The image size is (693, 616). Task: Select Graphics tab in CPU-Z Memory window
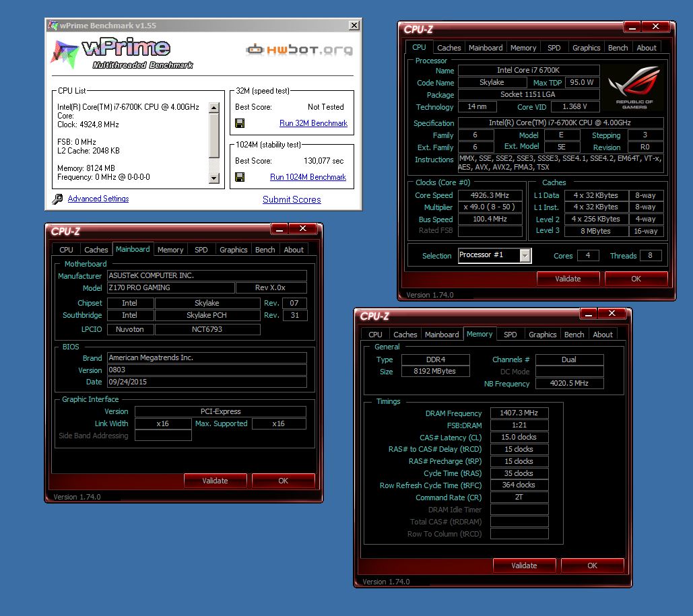(x=543, y=335)
